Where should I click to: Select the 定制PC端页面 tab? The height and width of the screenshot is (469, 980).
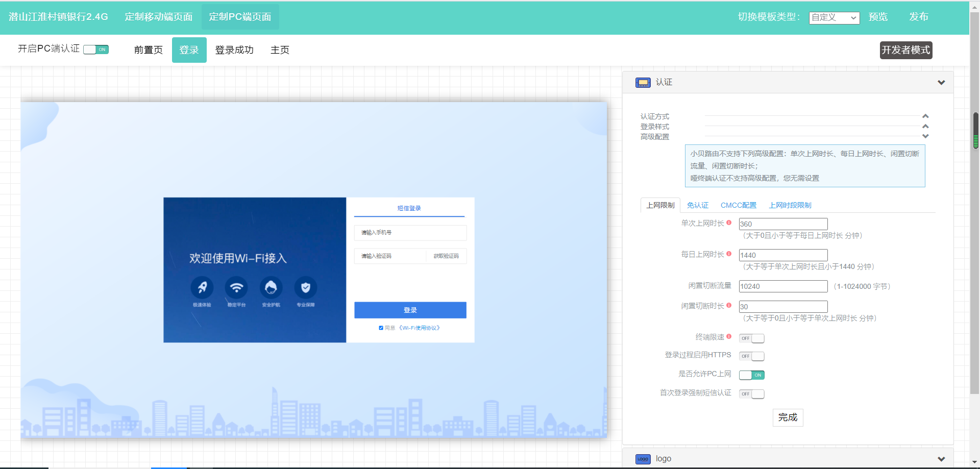[240, 17]
